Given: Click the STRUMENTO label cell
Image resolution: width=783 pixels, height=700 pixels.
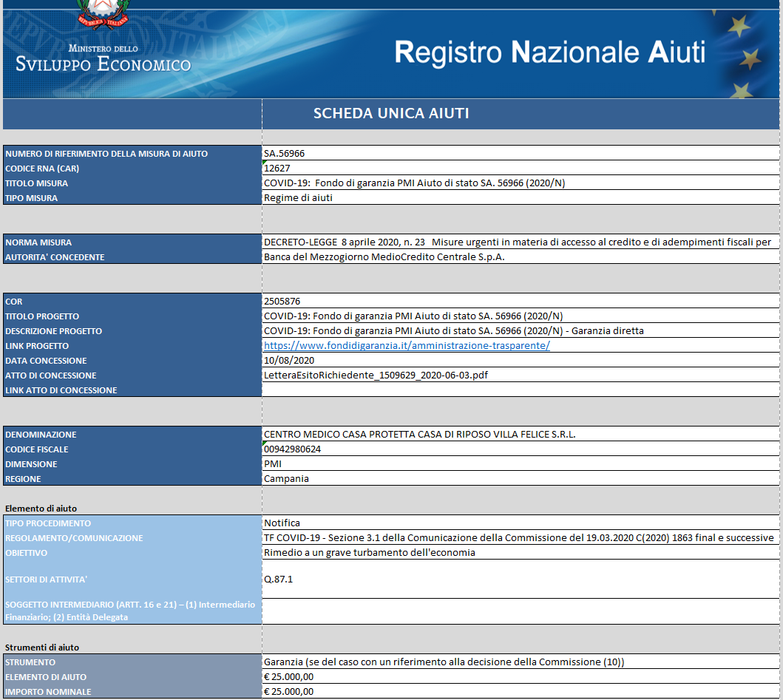Looking at the screenshot, I should point(132,662).
